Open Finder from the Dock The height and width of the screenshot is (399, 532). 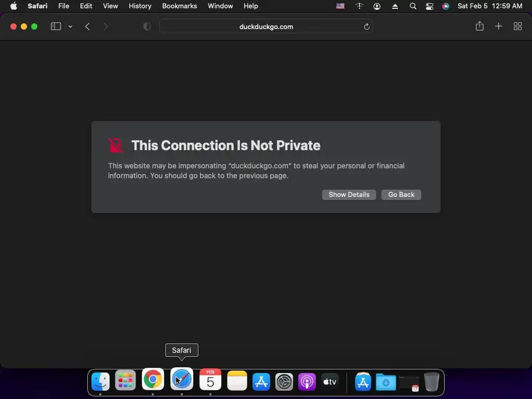(100, 381)
